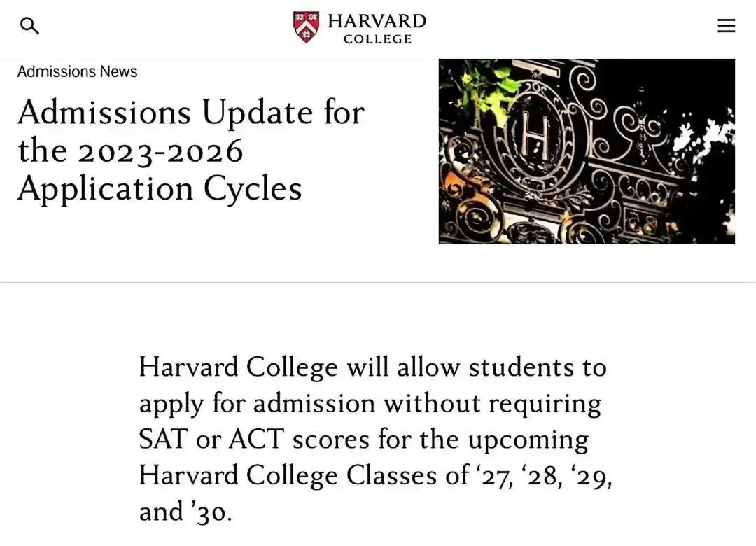
Task: Open the Admissions News category link
Action: point(77,71)
